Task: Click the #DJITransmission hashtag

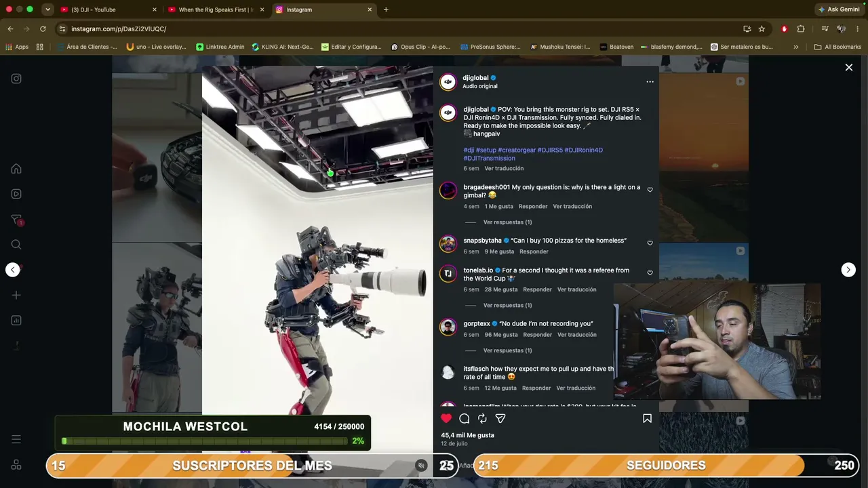Action: click(489, 159)
